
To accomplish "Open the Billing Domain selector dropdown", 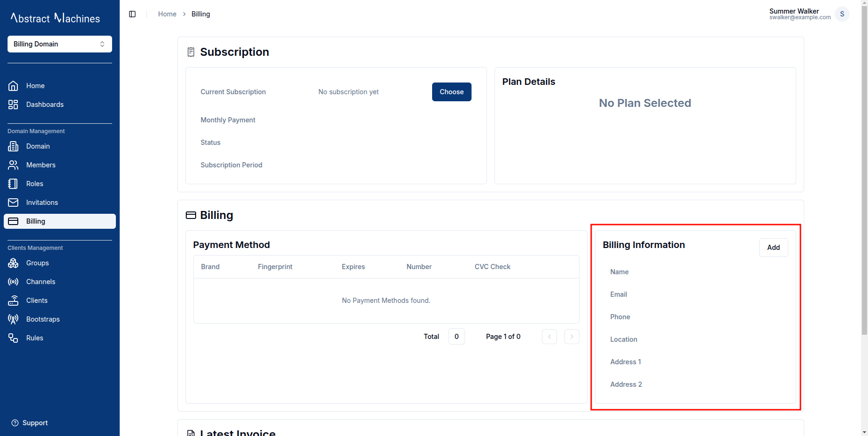I will click(x=60, y=44).
